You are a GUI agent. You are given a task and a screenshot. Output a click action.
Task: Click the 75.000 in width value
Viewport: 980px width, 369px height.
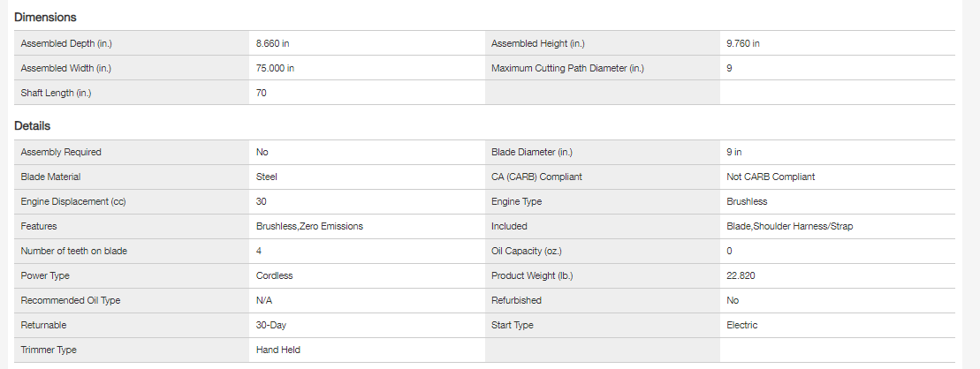point(276,68)
